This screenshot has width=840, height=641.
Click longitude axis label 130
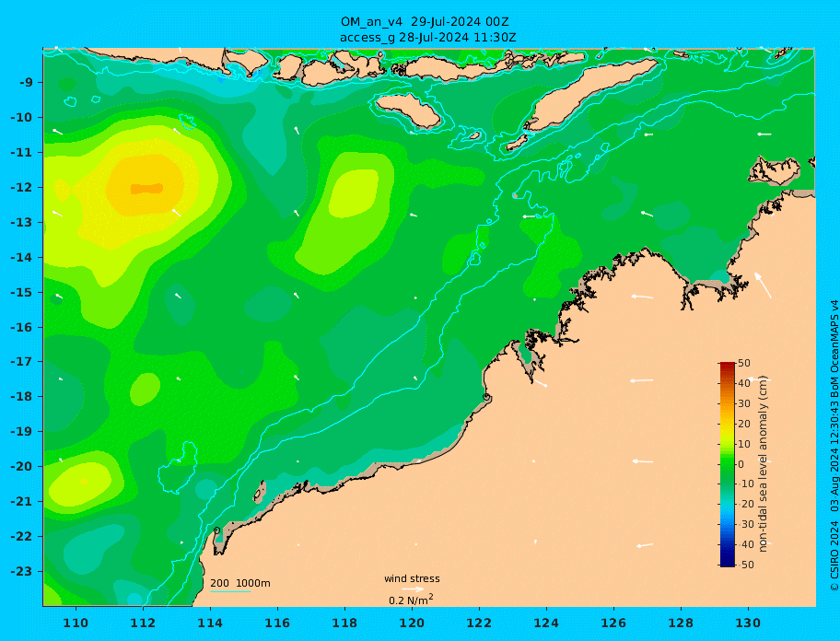coord(748,623)
